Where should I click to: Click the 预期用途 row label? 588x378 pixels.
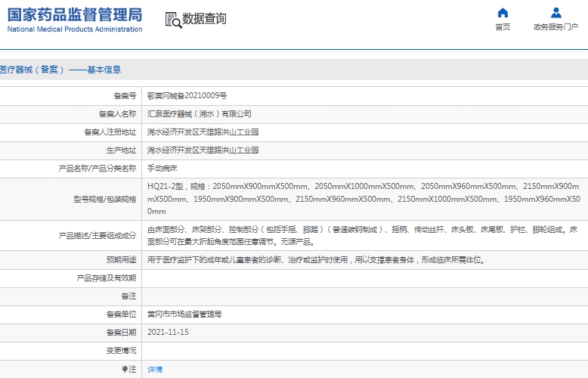pos(121,259)
